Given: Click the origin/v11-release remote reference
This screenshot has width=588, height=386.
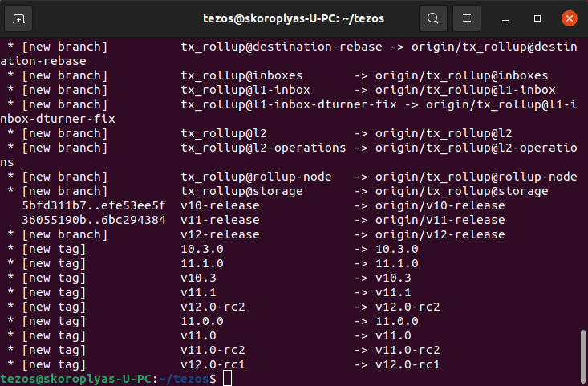Looking at the screenshot, I should [x=440, y=220].
